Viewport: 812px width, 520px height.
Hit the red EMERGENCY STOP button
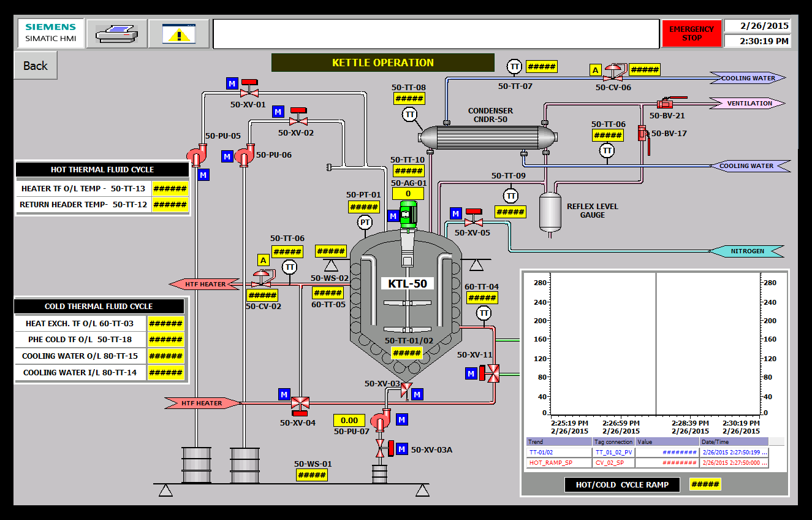point(691,33)
